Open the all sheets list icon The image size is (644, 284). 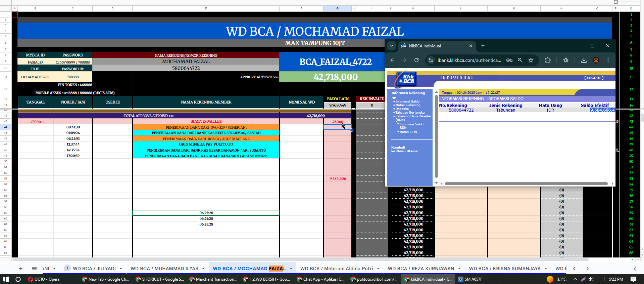[x=34, y=269]
